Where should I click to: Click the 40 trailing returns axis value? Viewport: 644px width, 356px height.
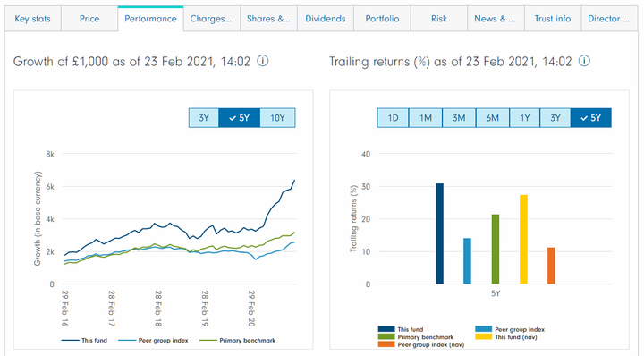coord(366,154)
